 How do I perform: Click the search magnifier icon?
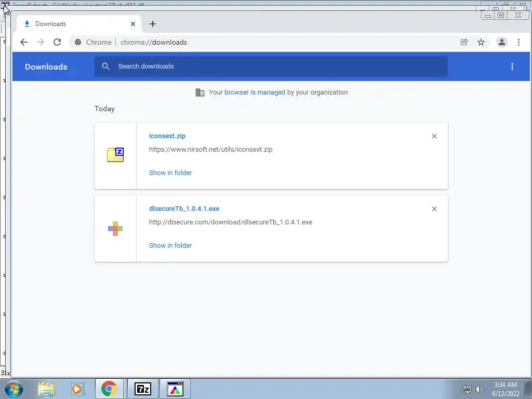(105, 66)
